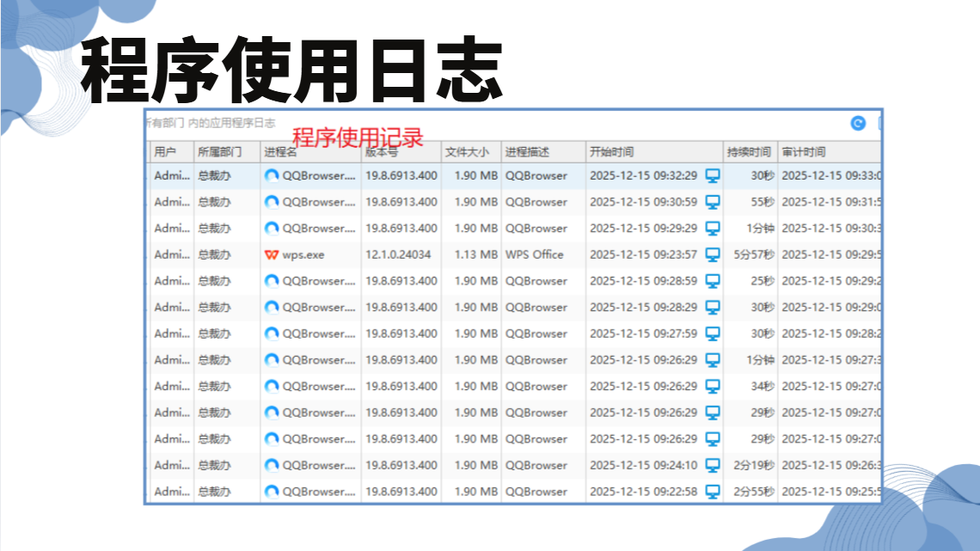Click QQBrowser icon in the 09:29:29 row

point(272,229)
